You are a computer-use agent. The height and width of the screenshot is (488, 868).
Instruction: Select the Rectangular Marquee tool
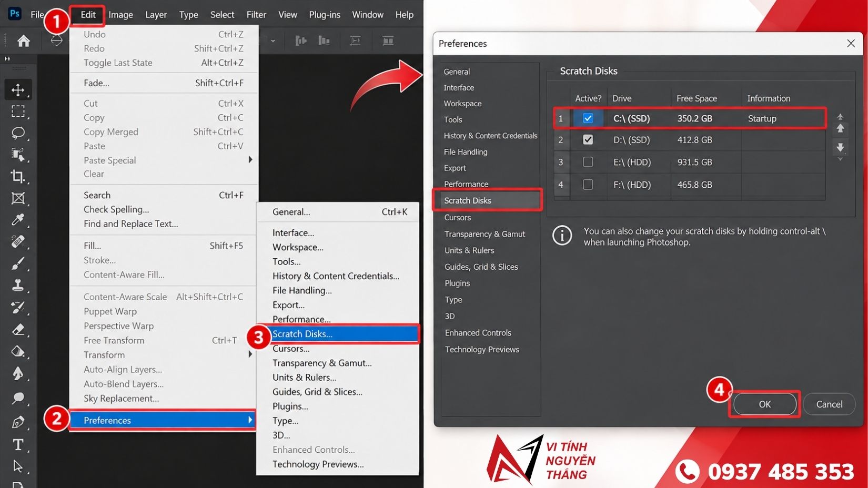click(x=18, y=111)
